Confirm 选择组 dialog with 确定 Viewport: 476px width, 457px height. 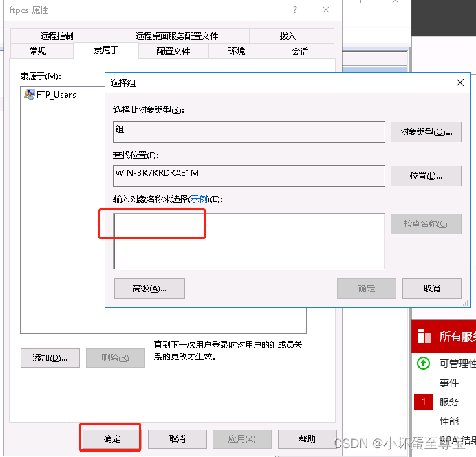click(367, 289)
